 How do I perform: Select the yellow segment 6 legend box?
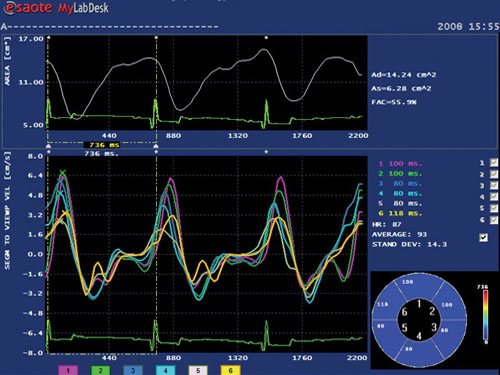(230, 370)
